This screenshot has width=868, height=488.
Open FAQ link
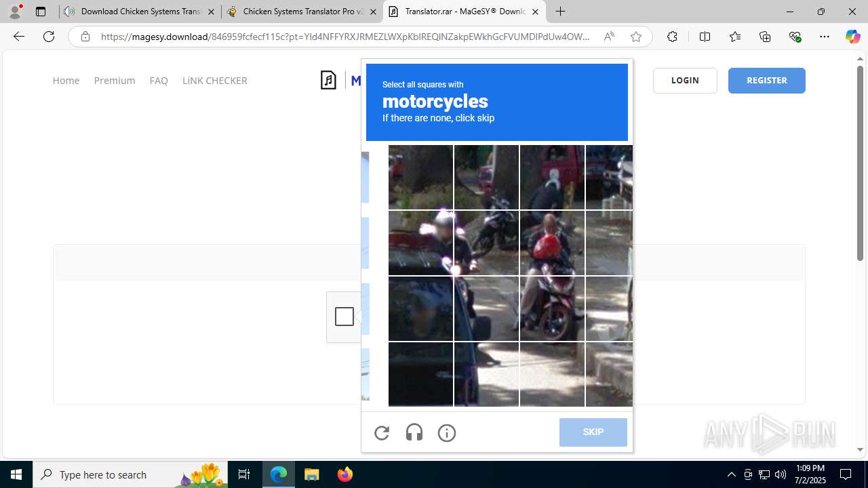159,81
